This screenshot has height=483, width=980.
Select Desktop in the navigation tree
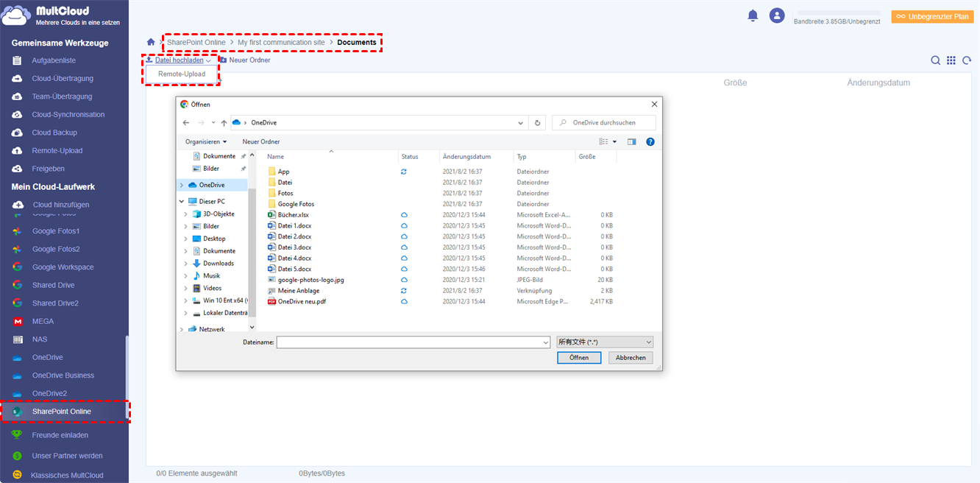[214, 239]
